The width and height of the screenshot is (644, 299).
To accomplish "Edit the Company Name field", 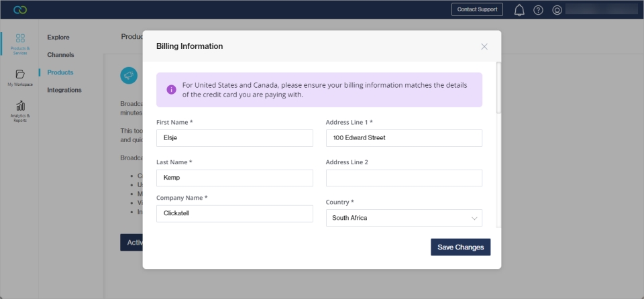I will point(234,214).
